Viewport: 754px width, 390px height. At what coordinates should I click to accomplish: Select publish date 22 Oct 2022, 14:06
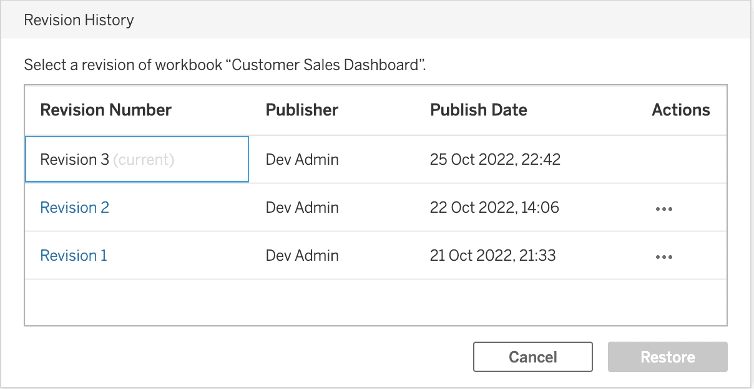pos(494,208)
